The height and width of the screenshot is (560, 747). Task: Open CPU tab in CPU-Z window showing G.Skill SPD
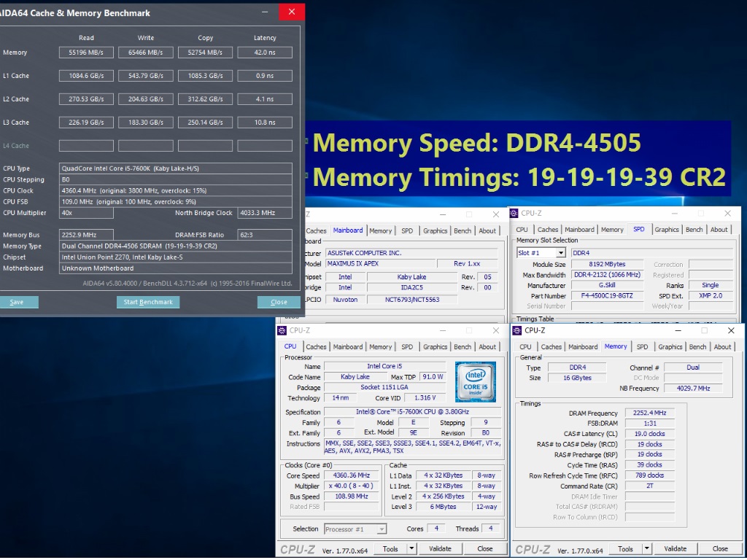522,230
